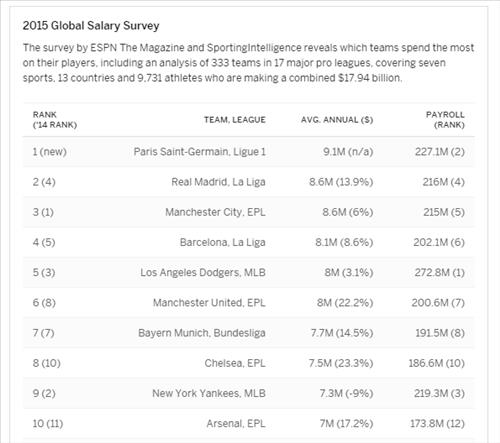Select the PAYROLL (RANK) column header
The height and width of the screenshot is (443, 500).
coord(445,120)
